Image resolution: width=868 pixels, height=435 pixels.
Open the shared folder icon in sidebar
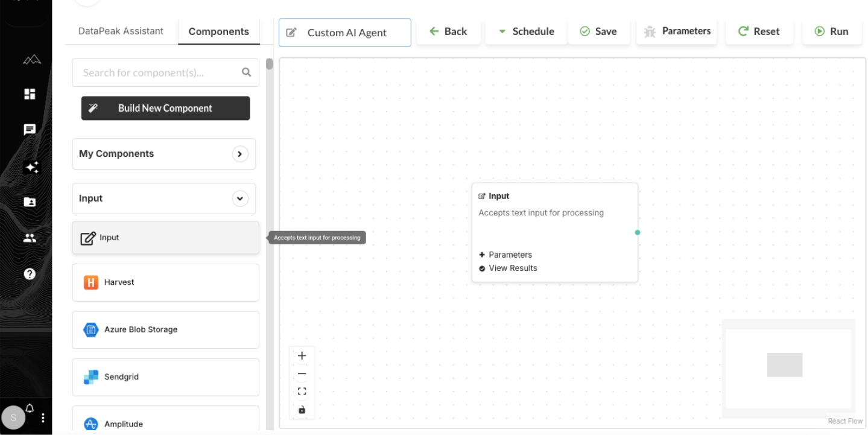click(30, 202)
